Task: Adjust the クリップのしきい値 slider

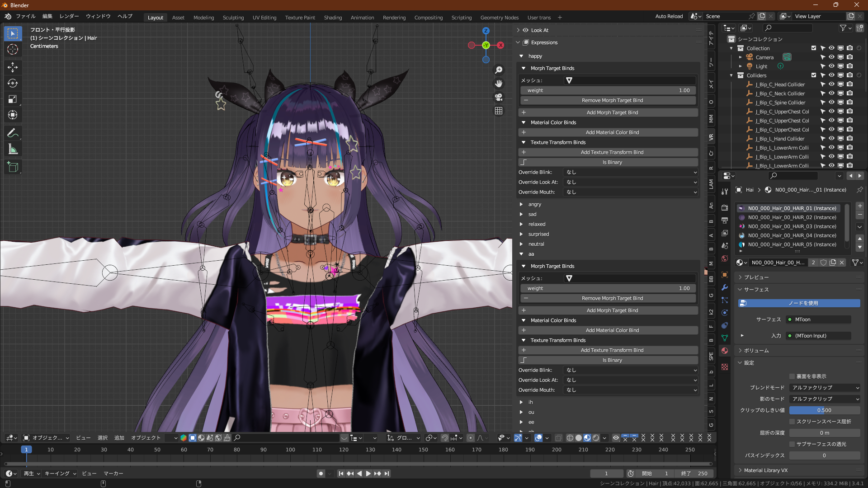Action: click(825, 410)
